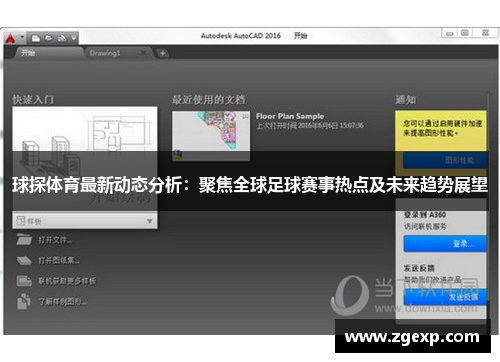
Task: Minimize the AutoCAD window
Action: click(x=450, y=33)
